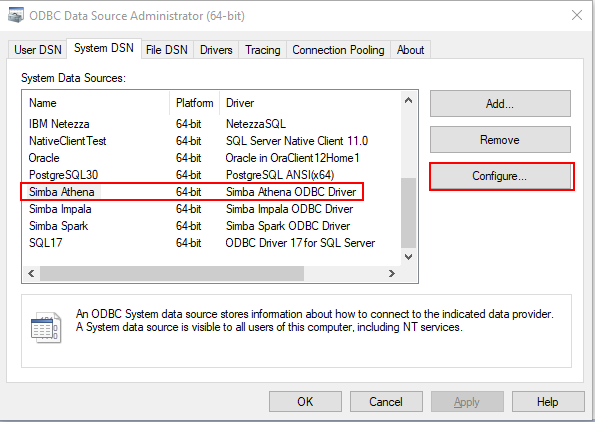Click the 64-bit platform cell for Oracle
This screenshot has width=595, height=422.
pyautogui.click(x=189, y=158)
